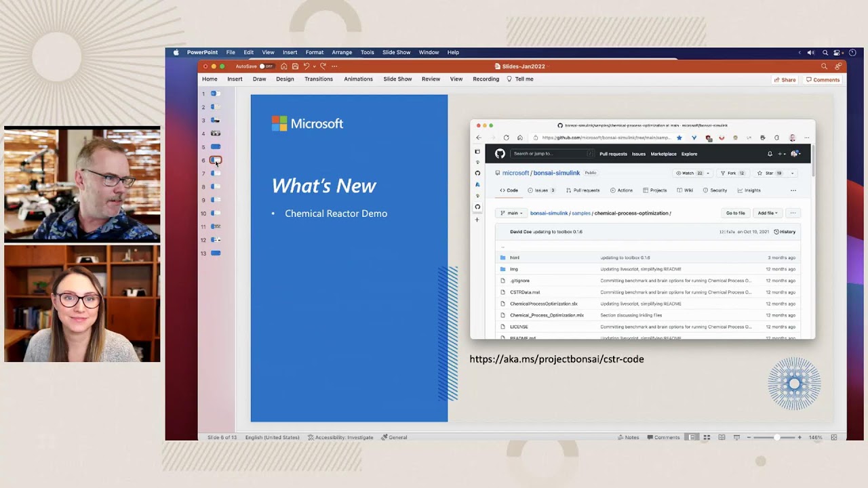Click the aka.ms/projectbonsai/cstr-code URL text
Viewport: 868px width, 488px height.
[x=557, y=359]
